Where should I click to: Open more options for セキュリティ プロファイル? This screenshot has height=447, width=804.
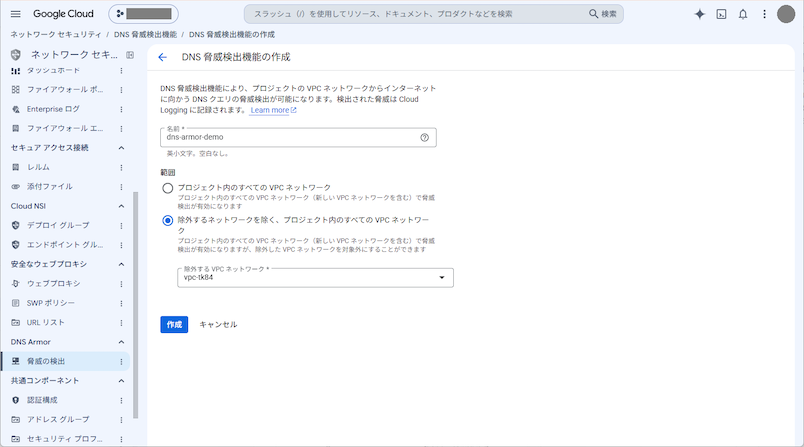pyautogui.click(x=122, y=439)
